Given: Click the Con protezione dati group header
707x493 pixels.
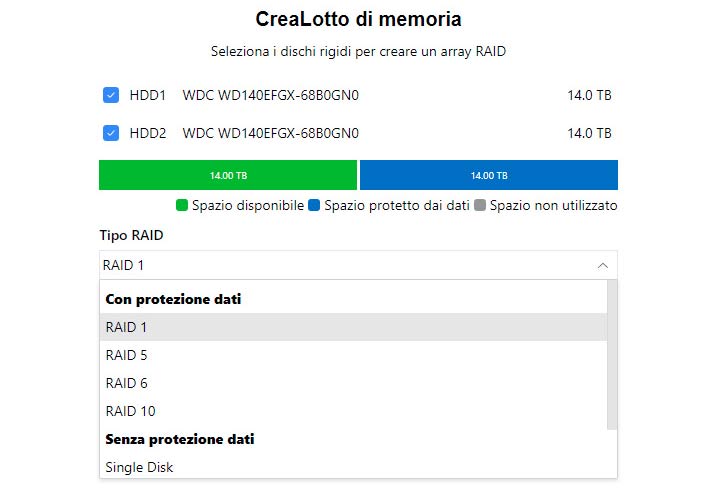Looking at the screenshot, I should pos(173,299).
